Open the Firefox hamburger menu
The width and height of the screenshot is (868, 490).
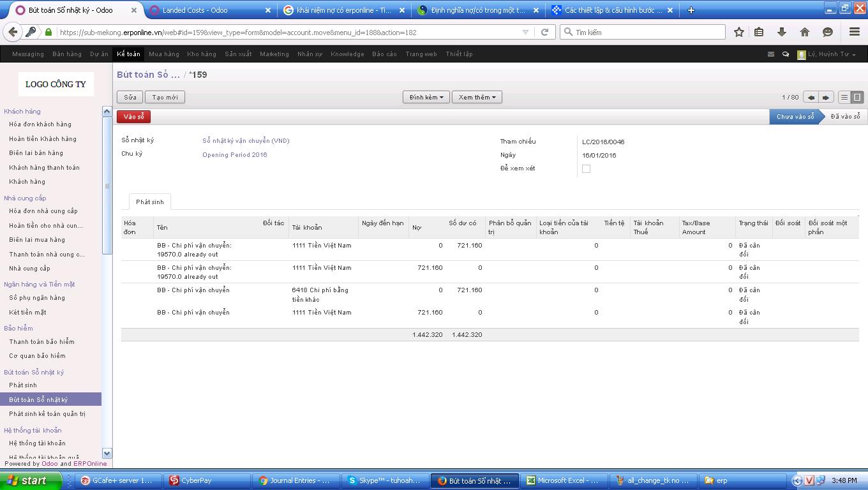coord(855,32)
